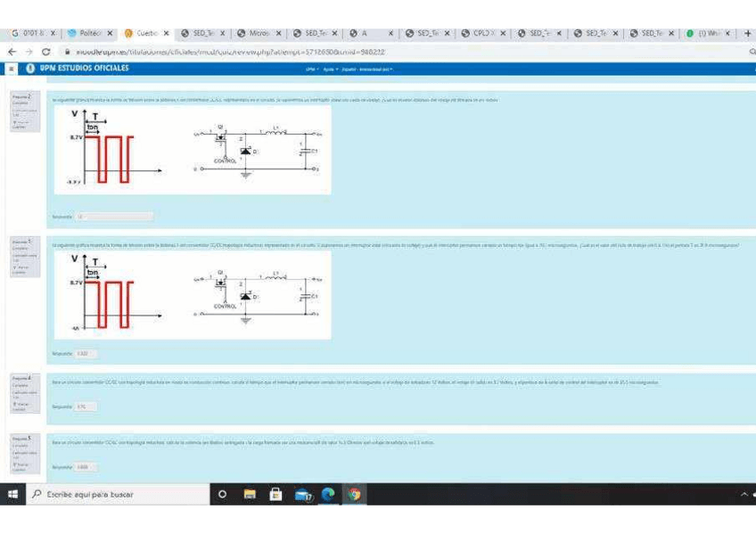This screenshot has height=534, width=756.
Task: Click the Cortana circle on the taskbar
Action: [224, 493]
